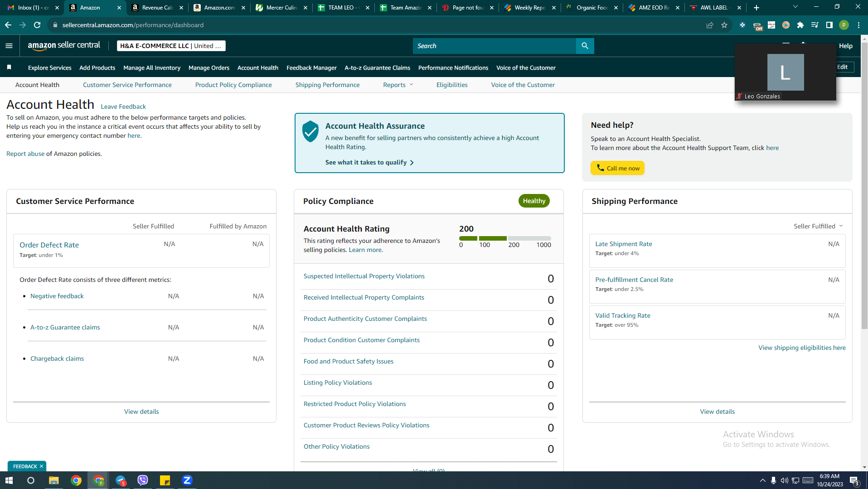868x489 pixels.
Task: Open the Chrome tab search chevron
Action: (795, 7)
